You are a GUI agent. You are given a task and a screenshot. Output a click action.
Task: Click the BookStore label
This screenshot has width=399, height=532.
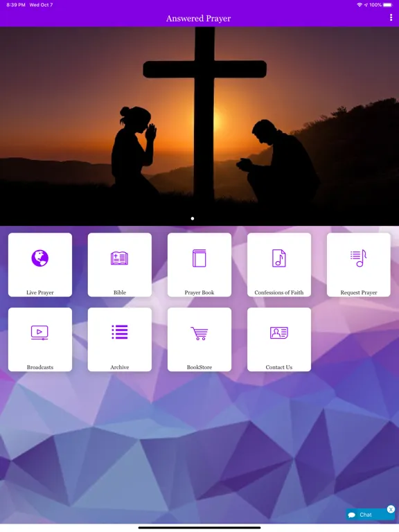(x=199, y=367)
